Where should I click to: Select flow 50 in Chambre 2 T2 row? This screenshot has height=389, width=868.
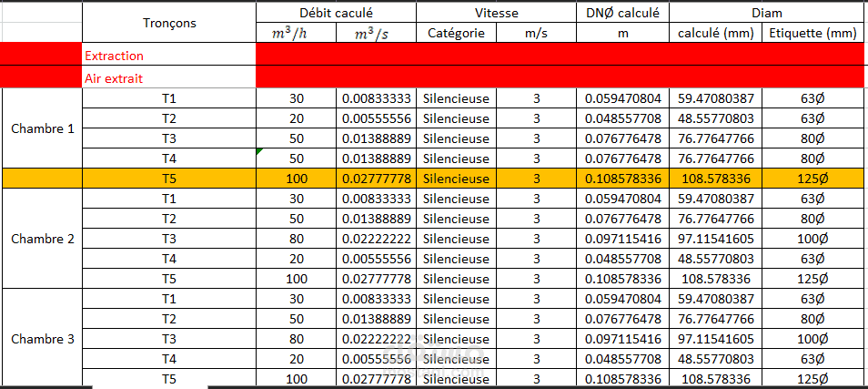pos(297,219)
